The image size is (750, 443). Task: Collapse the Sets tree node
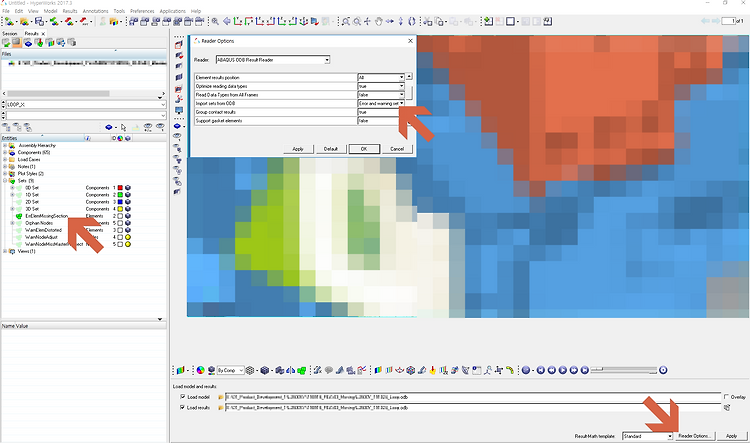5,181
